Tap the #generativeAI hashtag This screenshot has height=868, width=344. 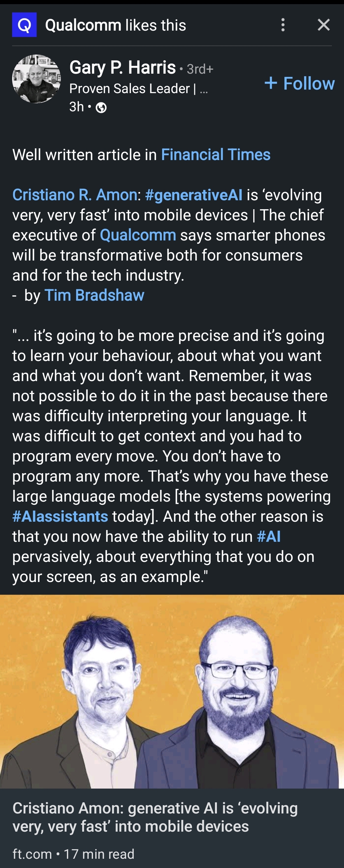[194, 195]
